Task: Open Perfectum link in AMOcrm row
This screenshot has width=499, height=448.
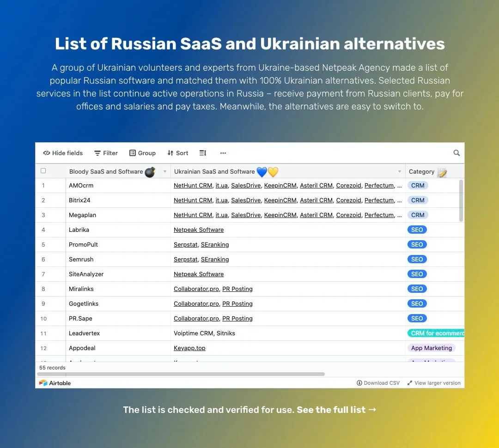Action: click(x=379, y=186)
